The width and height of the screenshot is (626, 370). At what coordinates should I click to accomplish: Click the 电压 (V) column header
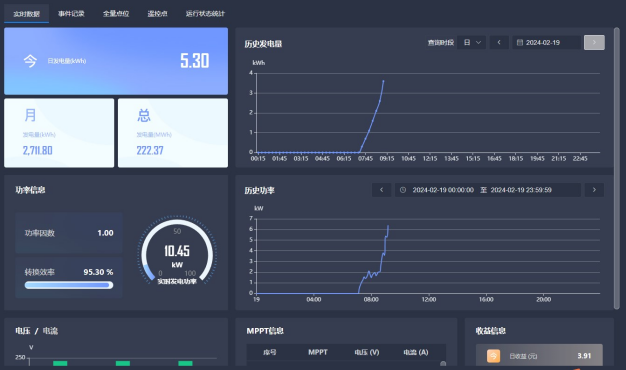pyautogui.click(x=367, y=352)
